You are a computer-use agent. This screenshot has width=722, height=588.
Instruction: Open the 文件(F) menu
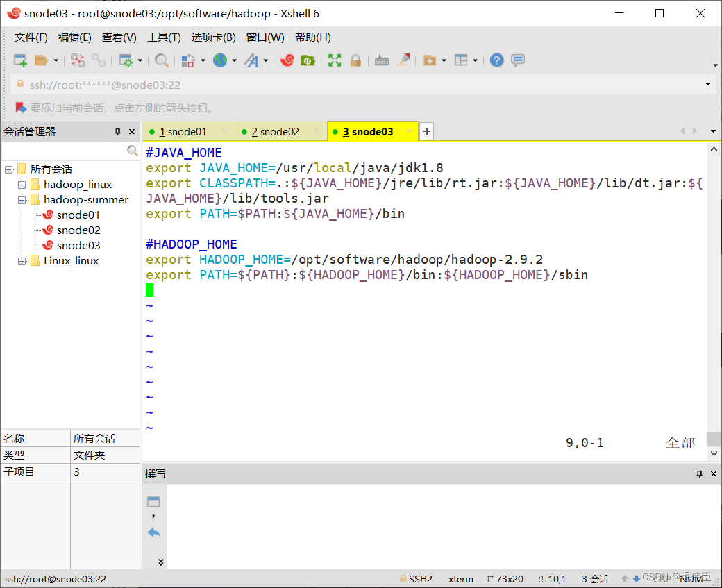pyautogui.click(x=31, y=37)
